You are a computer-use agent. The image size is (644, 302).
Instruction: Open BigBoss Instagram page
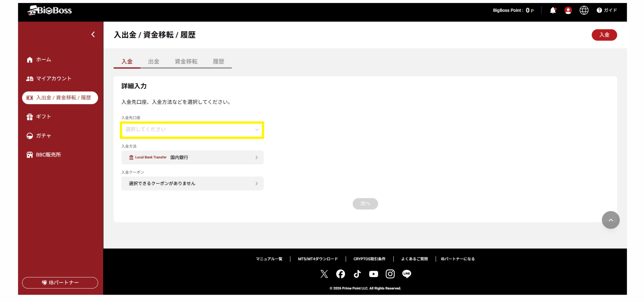pos(390,274)
